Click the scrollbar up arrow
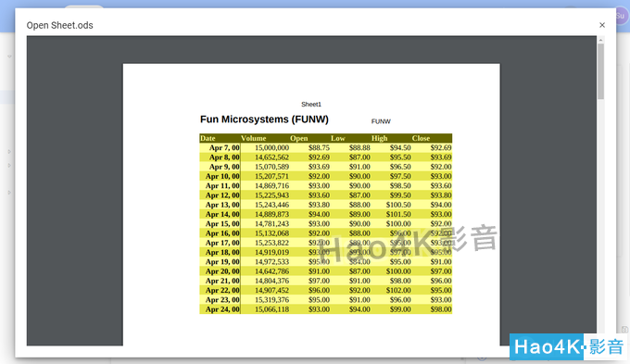630x364 pixels. pos(600,40)
